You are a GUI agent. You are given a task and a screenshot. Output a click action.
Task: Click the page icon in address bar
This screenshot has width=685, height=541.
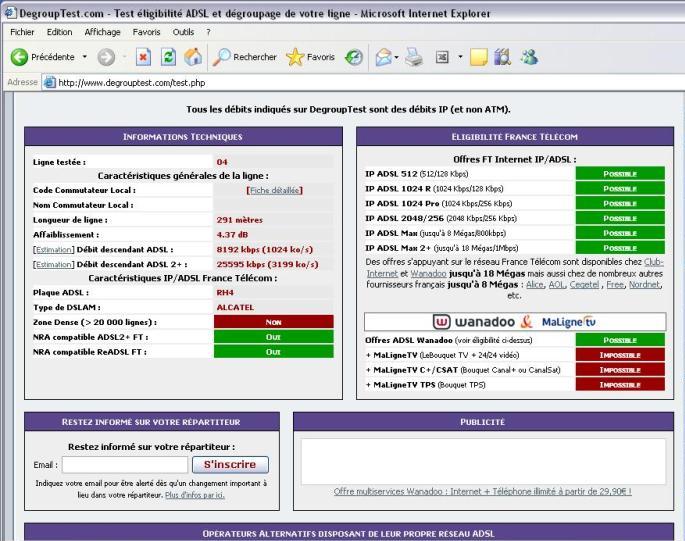point(50,82)
